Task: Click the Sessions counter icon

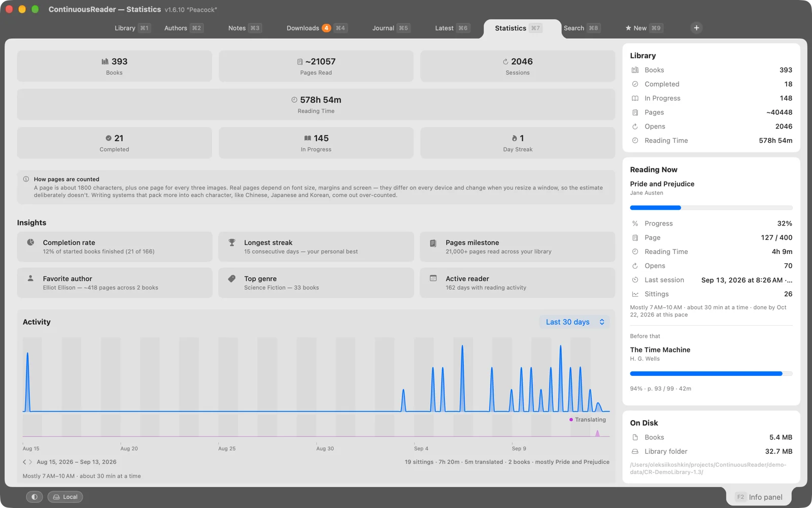Action: click(x=505, y=61)
